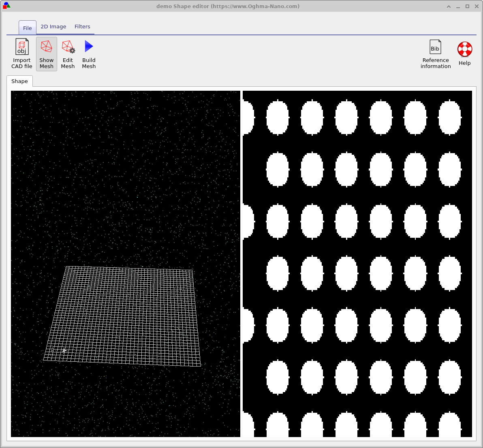Click the 'Show Mesh' text label
This screenshot has width=483, height=448.
pos(46,63)
